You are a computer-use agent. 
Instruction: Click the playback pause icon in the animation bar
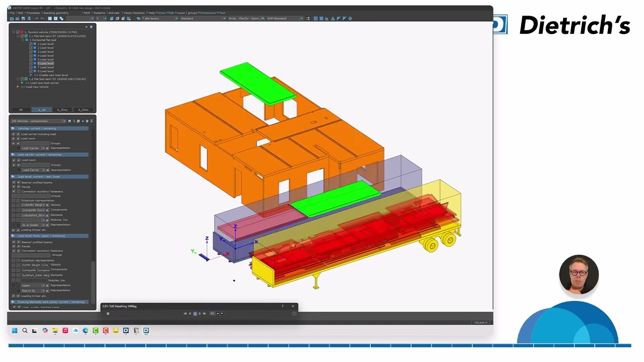tap(195, 313)
